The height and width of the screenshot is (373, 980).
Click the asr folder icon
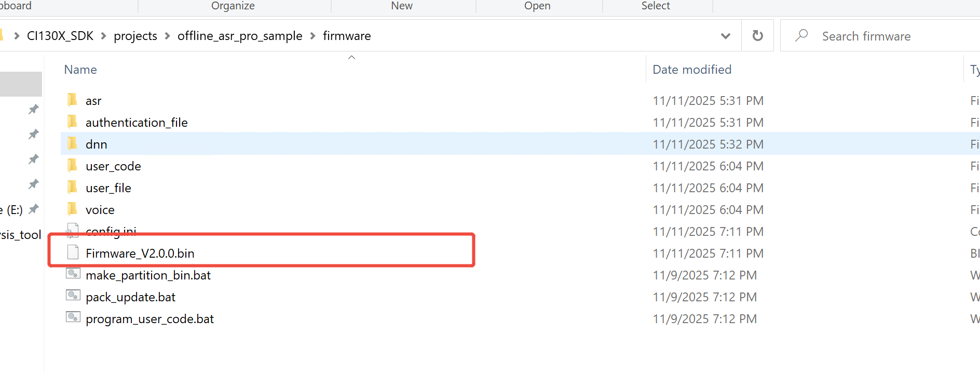[72, 100]
